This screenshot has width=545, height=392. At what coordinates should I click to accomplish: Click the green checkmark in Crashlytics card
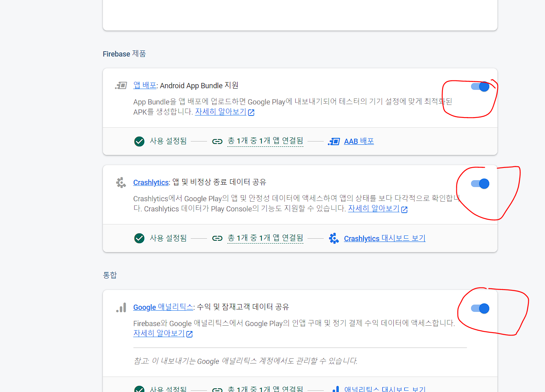[139, 238]
